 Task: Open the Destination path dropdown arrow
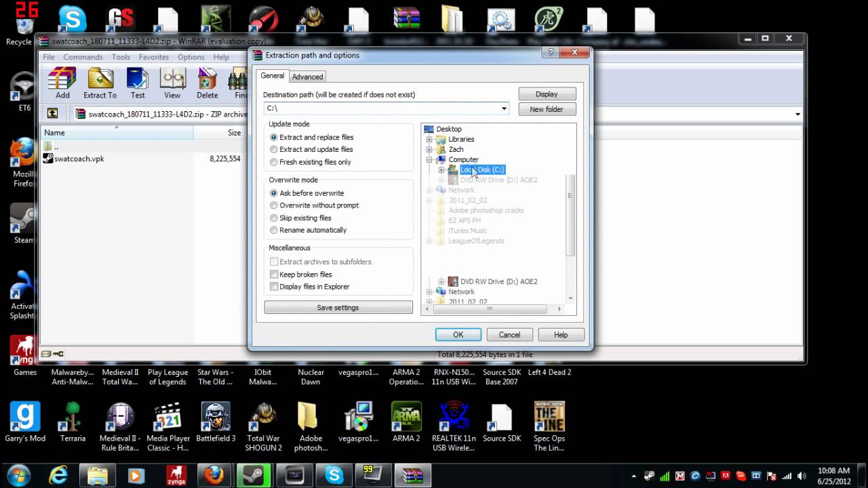(504, 108)
